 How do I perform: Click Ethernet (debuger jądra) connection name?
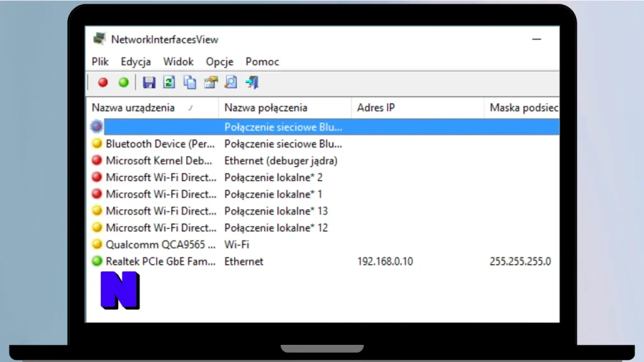(281, 161)
